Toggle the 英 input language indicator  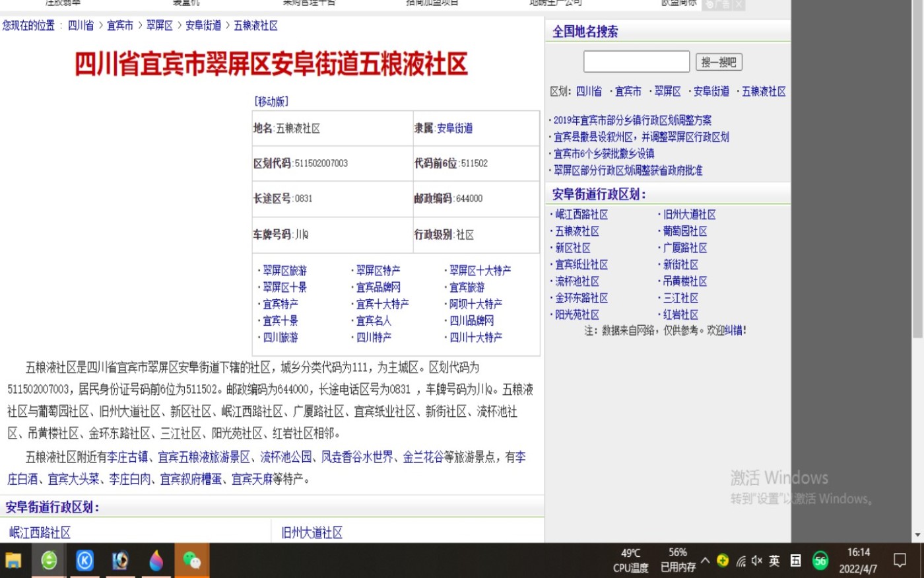774,561
